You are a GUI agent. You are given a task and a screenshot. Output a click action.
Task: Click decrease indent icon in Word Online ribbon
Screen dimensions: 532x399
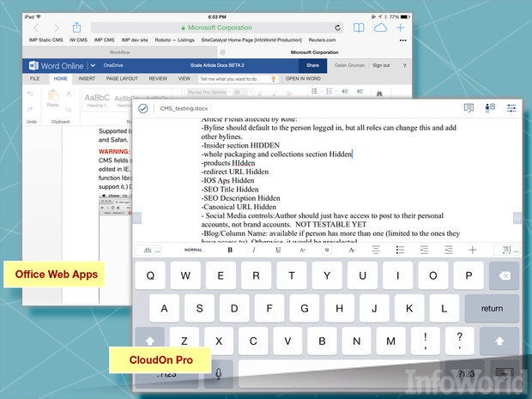pyautogui.click(x=345, y=91)
